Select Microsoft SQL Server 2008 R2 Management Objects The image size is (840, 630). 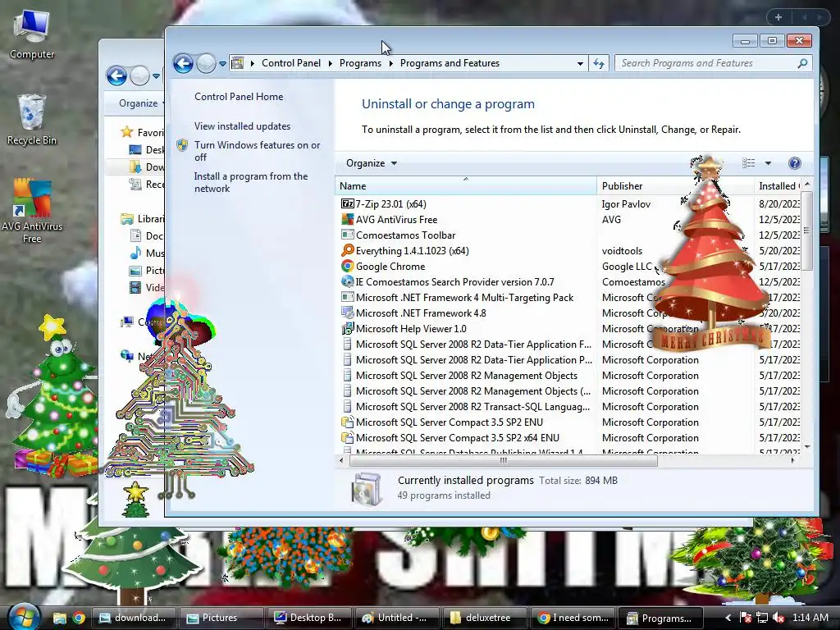tap(465, 376)
